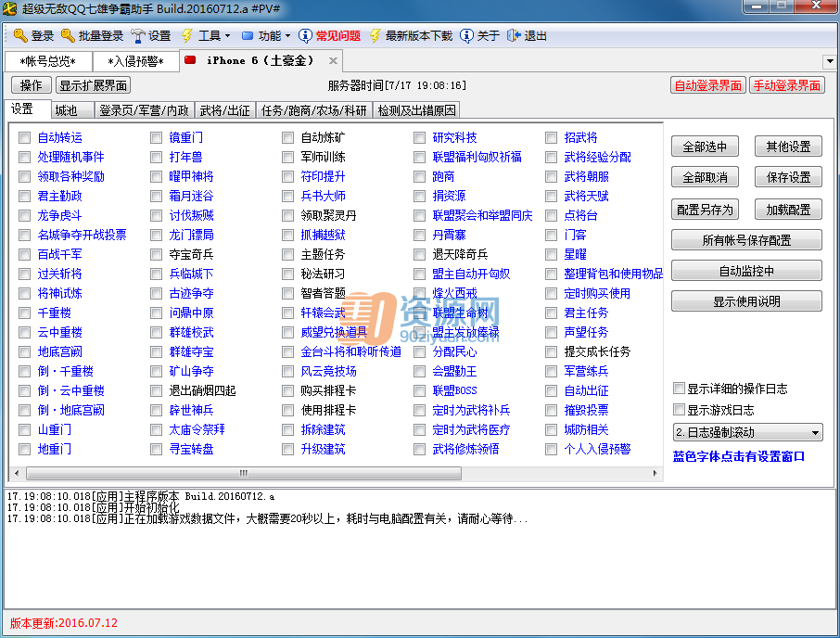Open settings link 打年兽
This screenshot has width=840, height=638.
(185, 158)
